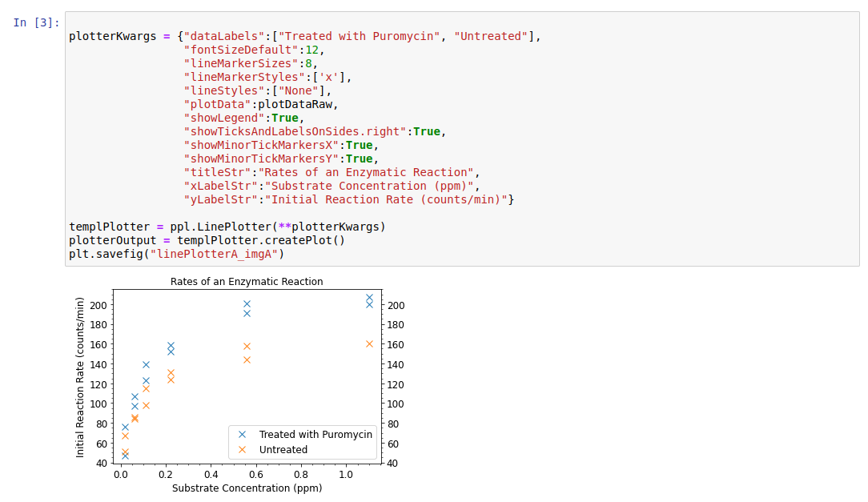Click the "linePlotterA_imgA" filename string
Image resolution: width=868 pixels, height=502 pixels.
214,254
